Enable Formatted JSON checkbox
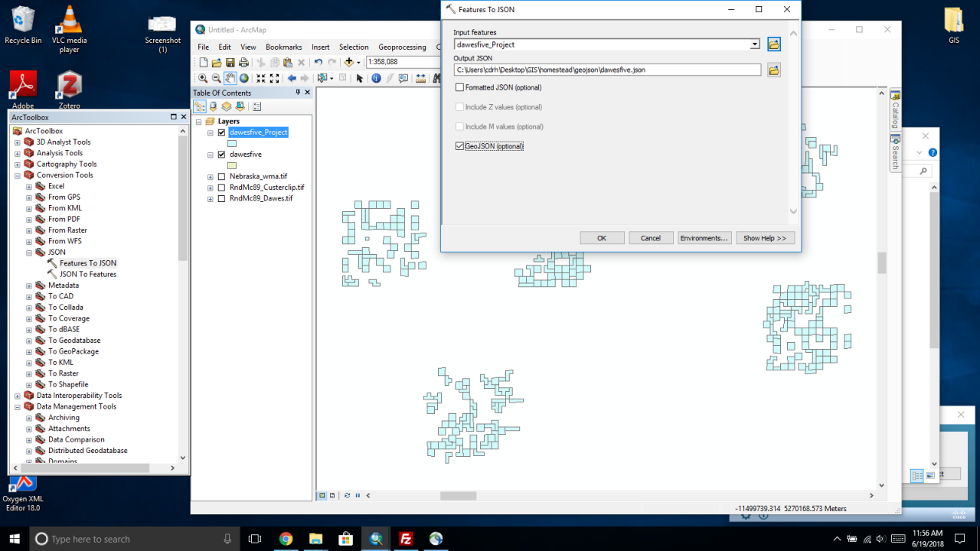Image resolution: width=980 pixels, height=551 pixels. point(460,88)
